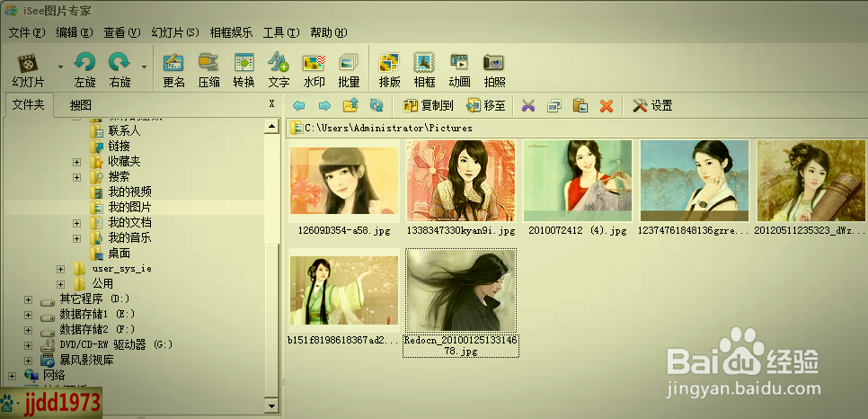868x419 pixels.
Task: Expand the 公用 tree node
Action: tap(61, 284)
